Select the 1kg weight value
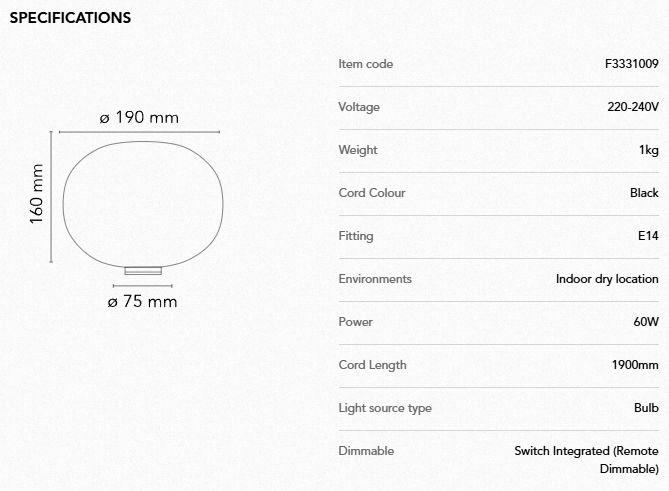 648,150
